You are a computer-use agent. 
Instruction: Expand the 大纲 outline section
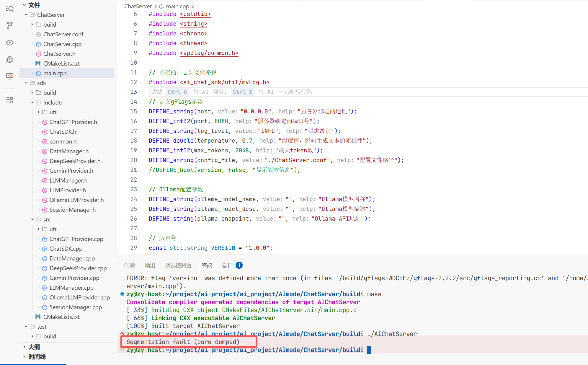point(34,347)
